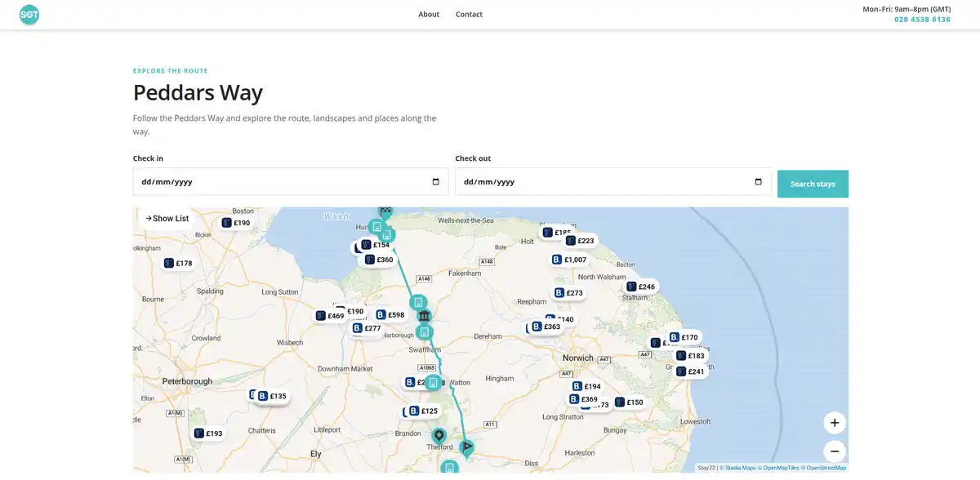980x480 pixels.
Task: Open the Check in calendar picker icon
Action: pos(435,182)
